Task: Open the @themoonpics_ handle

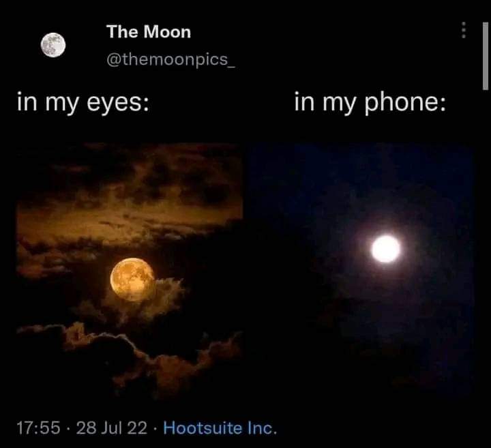Action: 170,59
